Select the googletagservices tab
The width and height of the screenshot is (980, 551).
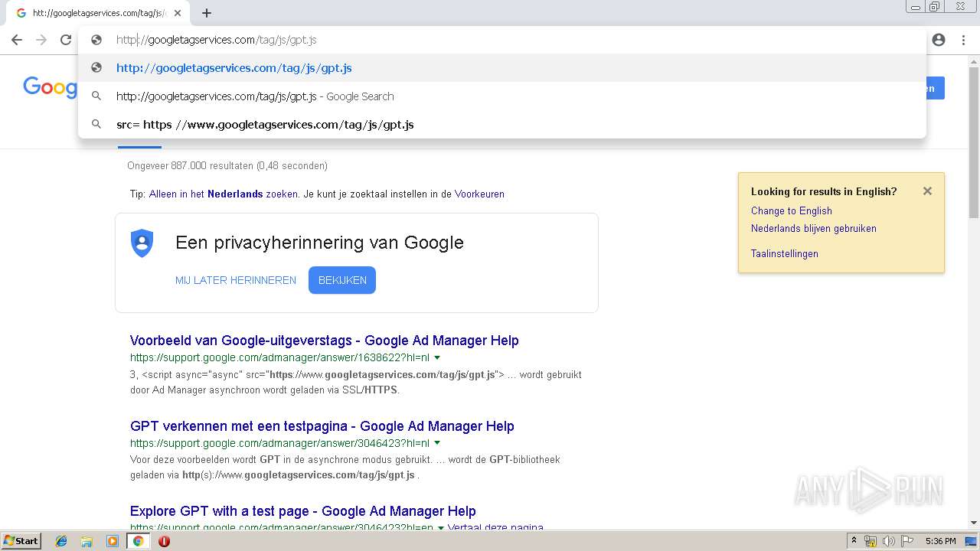pos(97,13)
